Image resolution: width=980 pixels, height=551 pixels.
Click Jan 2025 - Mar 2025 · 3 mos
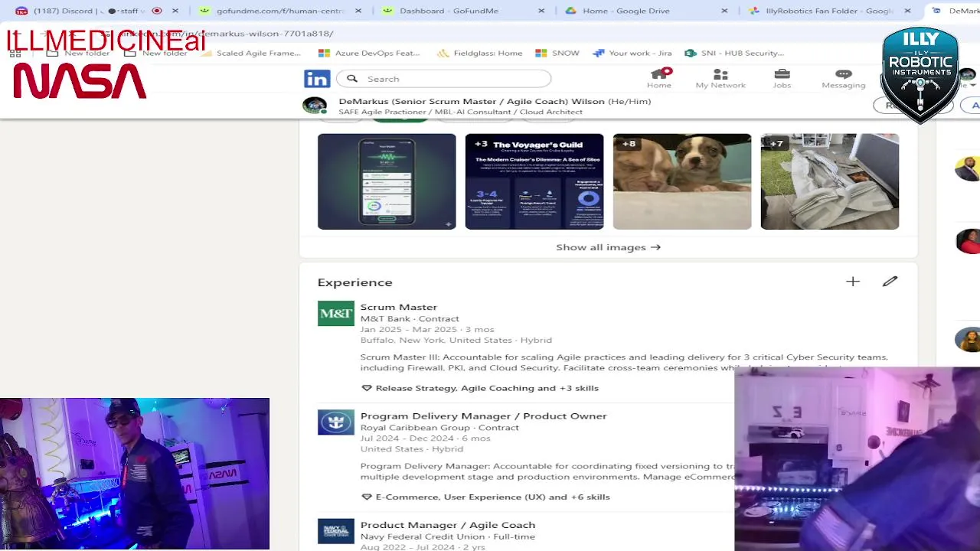tap(427, 329)
